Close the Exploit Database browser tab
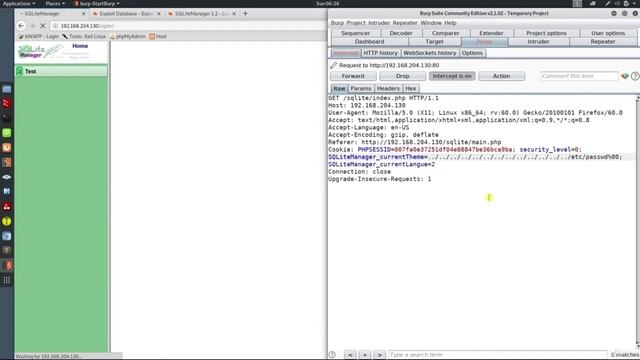This screenshot has height=360, width=640. coord(159,13)
